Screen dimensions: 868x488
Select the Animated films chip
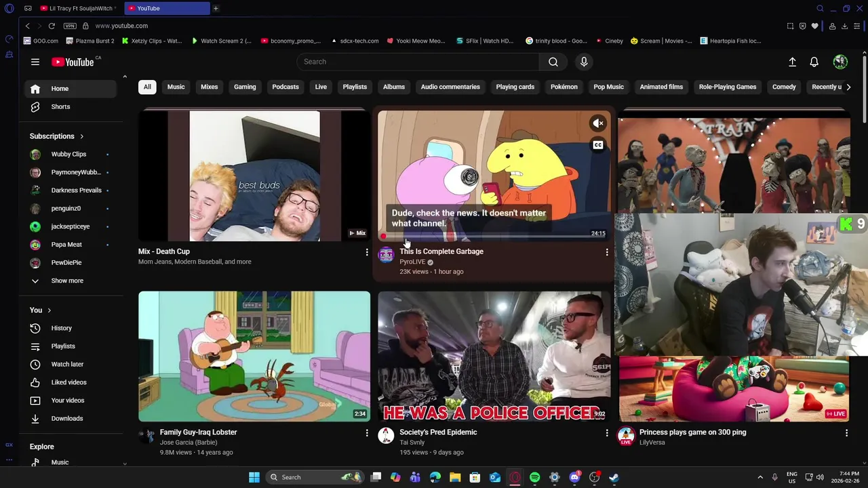click(661, 87)
